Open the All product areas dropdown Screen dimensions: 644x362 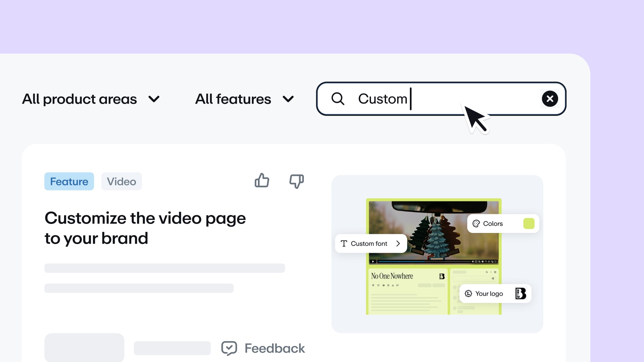coord(91,99)
